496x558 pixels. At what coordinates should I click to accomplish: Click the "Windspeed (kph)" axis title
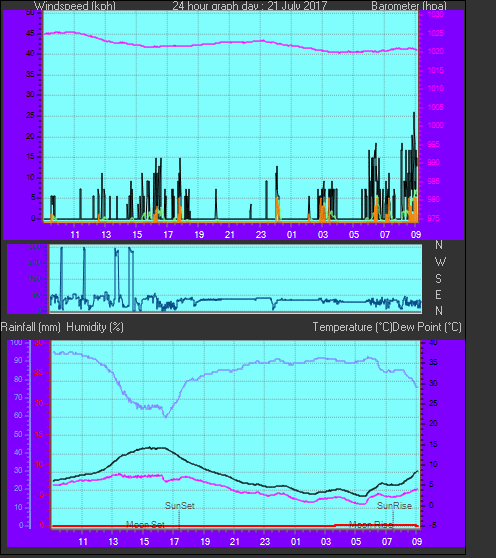click(75, 6)
